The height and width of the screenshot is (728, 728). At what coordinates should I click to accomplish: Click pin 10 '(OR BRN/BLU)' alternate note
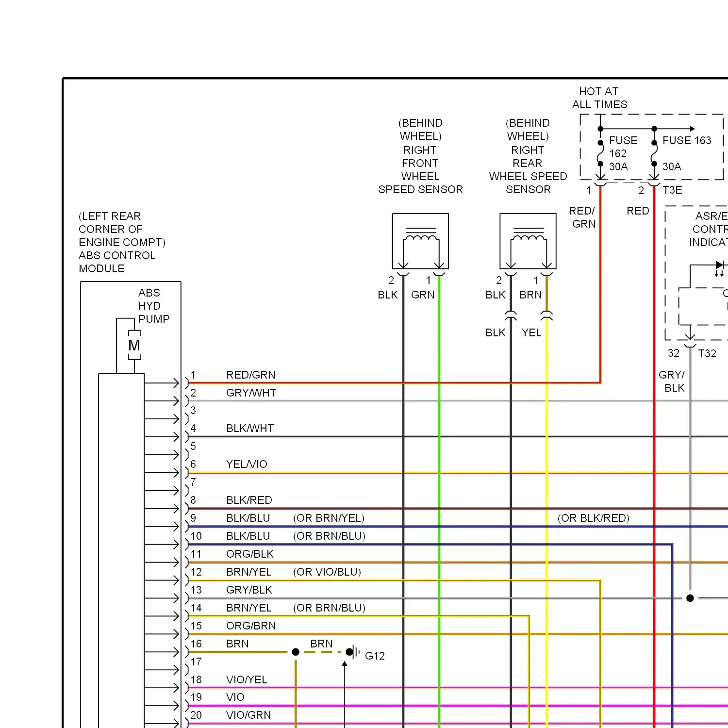pyautogui.click(x=329, y=536)
